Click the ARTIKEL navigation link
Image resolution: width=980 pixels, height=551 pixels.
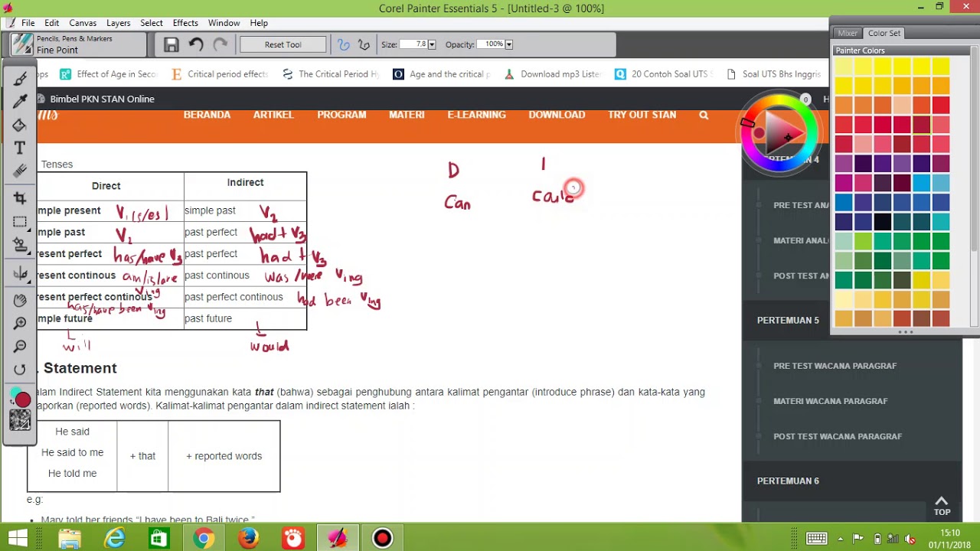pyautogui.click(x=273, y=115)
